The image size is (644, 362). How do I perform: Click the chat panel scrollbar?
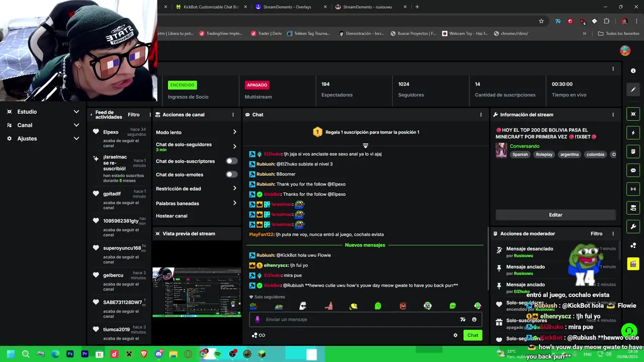(x=488, y=259)
